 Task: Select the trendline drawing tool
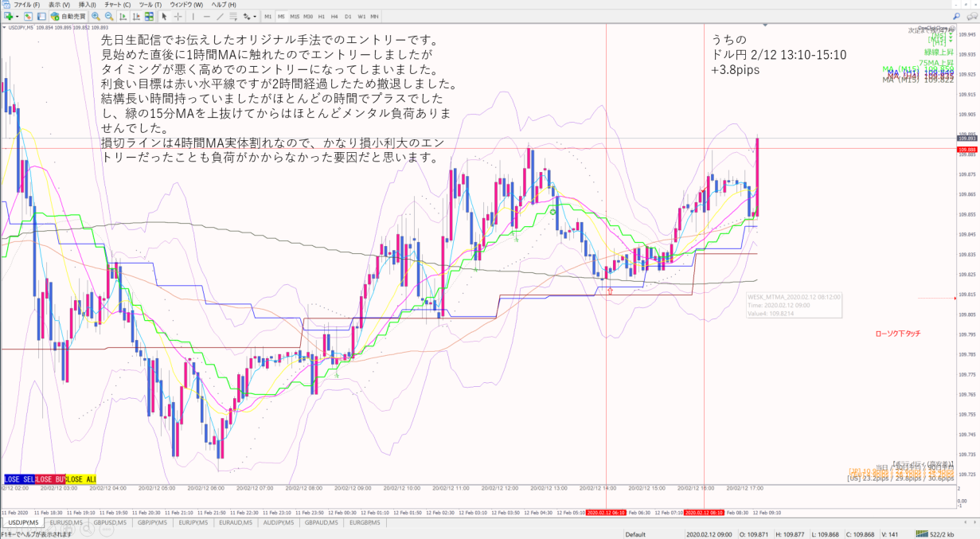coord(220,16)
